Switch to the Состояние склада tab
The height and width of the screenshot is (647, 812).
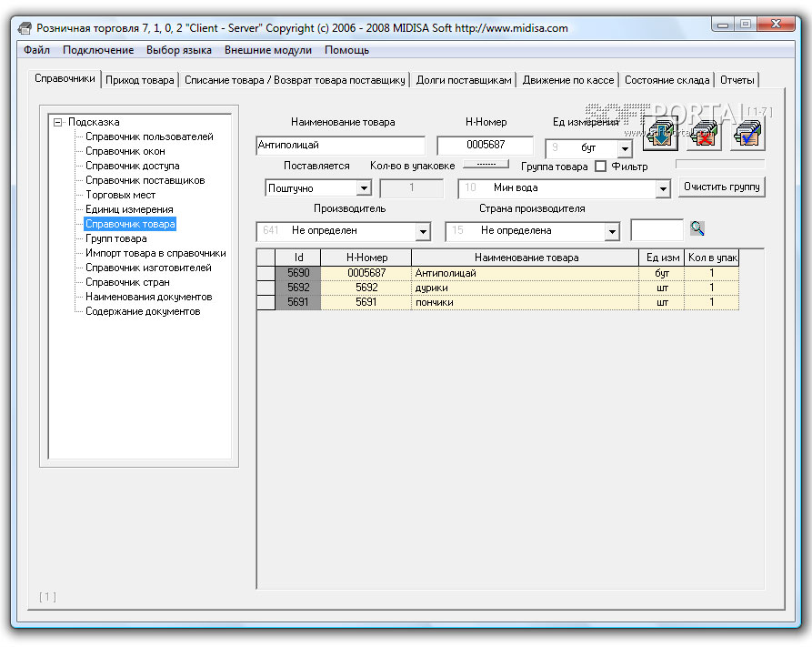tap(667, 80)
